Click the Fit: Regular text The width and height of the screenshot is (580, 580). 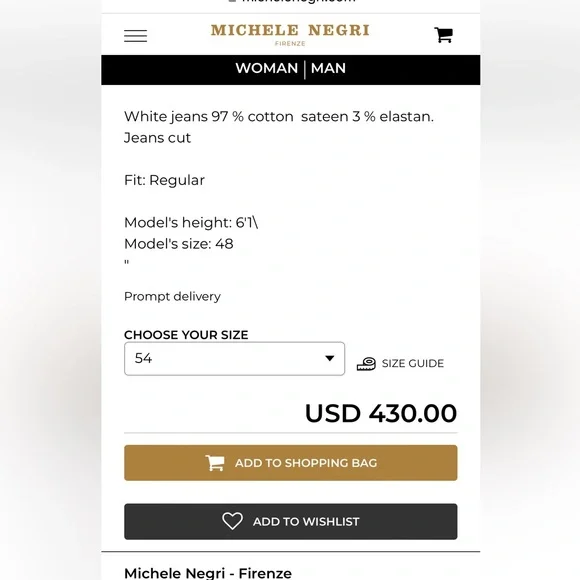[164, 180]
